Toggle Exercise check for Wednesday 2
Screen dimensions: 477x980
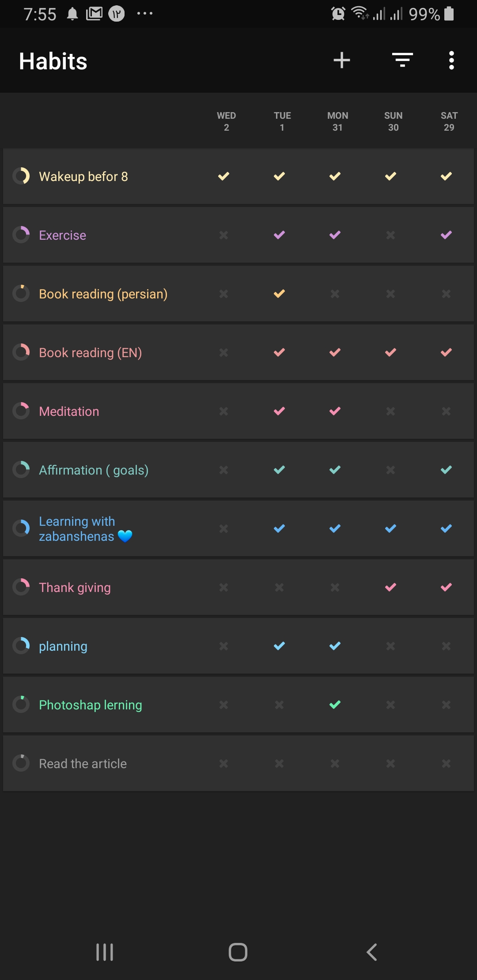[x=224, y=235]
